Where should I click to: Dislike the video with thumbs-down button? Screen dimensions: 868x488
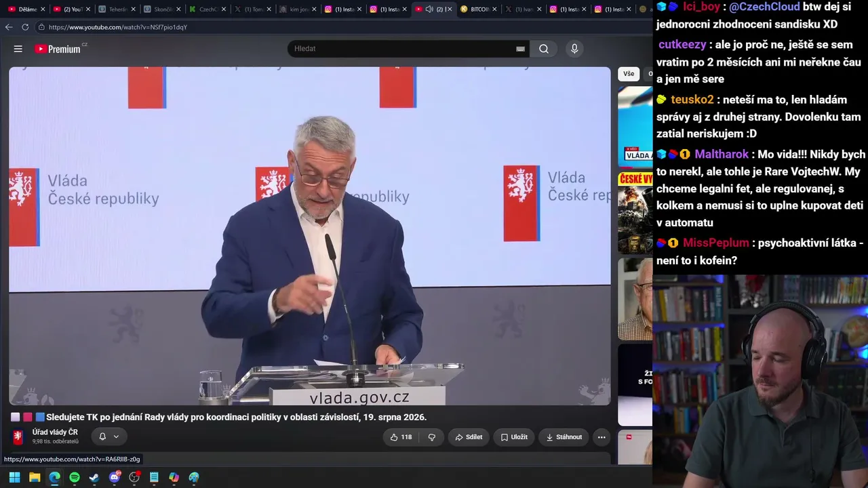click(432, 437)
